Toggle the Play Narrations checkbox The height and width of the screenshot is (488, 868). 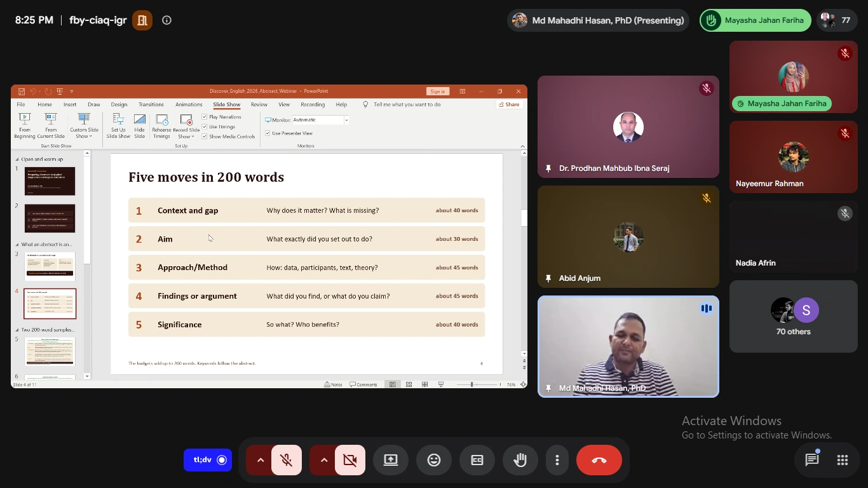pyautogui.click(x=205, y=117)
